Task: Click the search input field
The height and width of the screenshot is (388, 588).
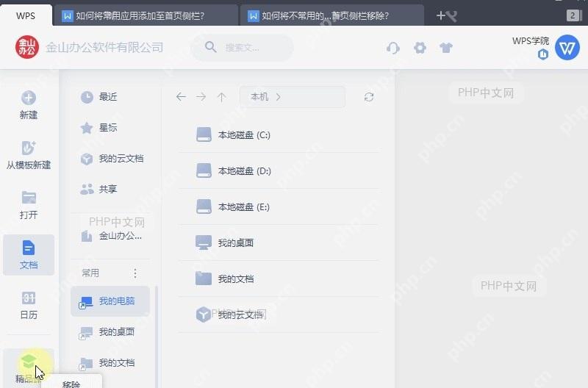Action: [x=243, y=48]
